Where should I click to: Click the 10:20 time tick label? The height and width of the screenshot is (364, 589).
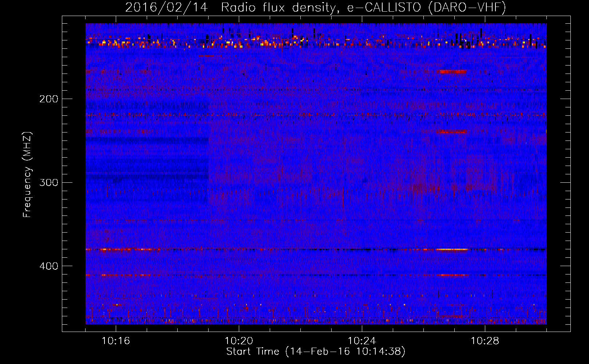coord(239,341)
